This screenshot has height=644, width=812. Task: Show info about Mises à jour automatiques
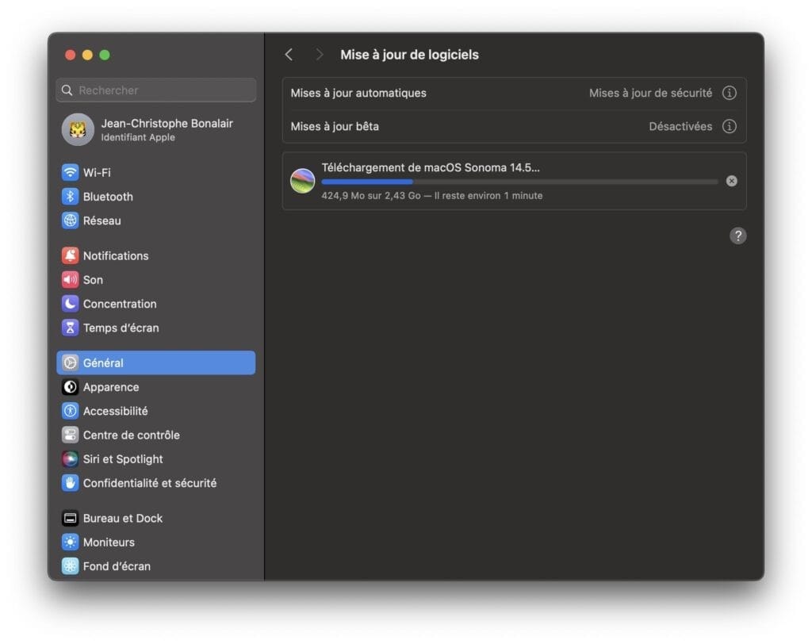pos(729,93)
